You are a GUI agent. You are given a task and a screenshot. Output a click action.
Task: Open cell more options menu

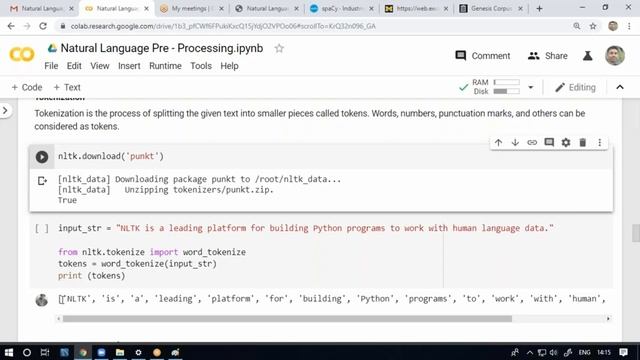[600, 142]
